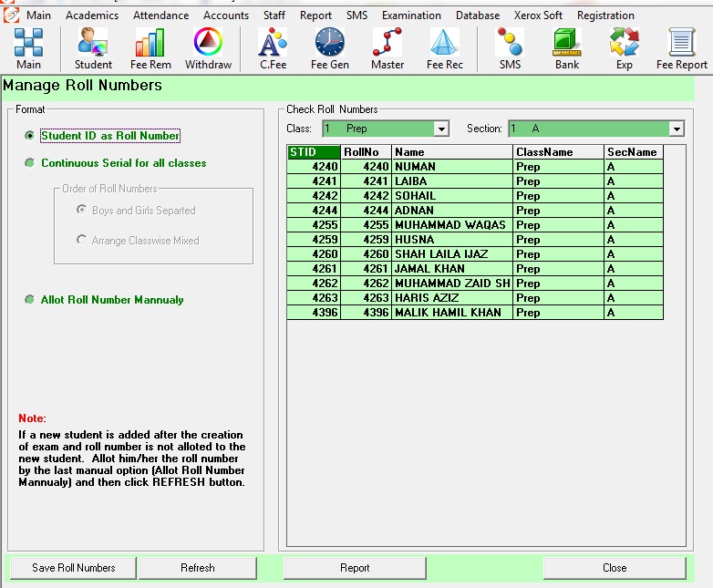Screen dimensions: 713x588
Task: Click the Report button at bottom
Action: [355, 568]
